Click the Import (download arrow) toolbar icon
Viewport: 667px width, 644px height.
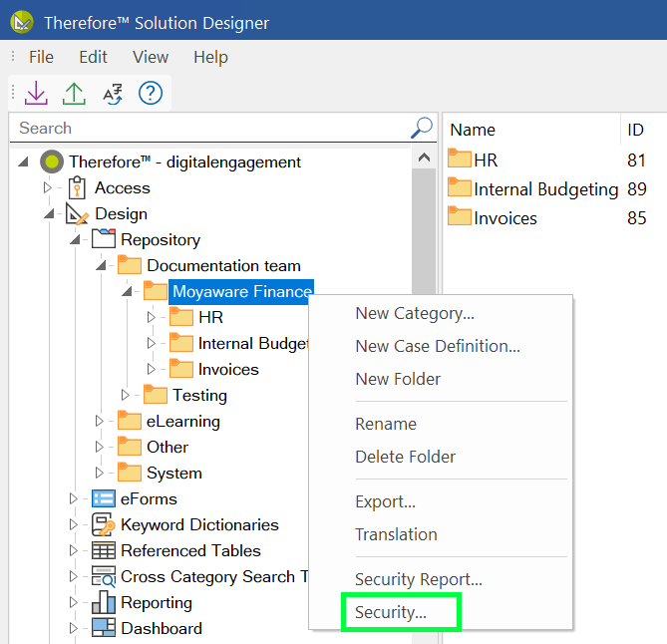(36, 94)
